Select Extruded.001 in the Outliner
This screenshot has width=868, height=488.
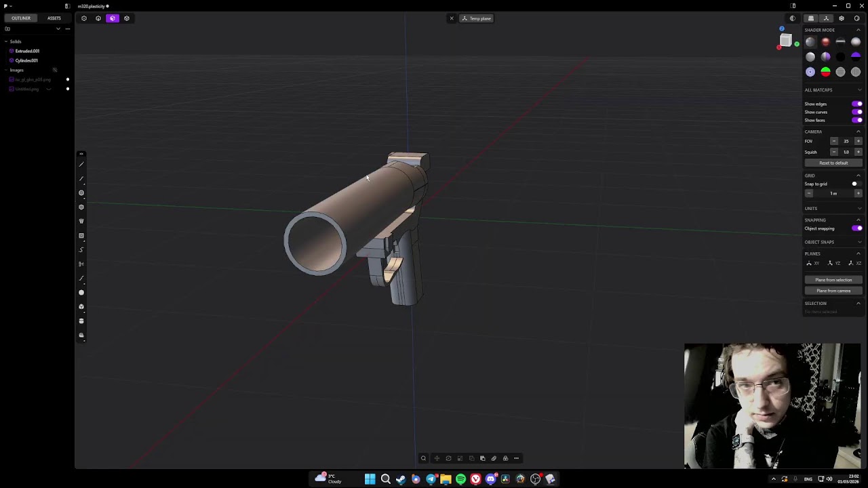coord(27,51)
